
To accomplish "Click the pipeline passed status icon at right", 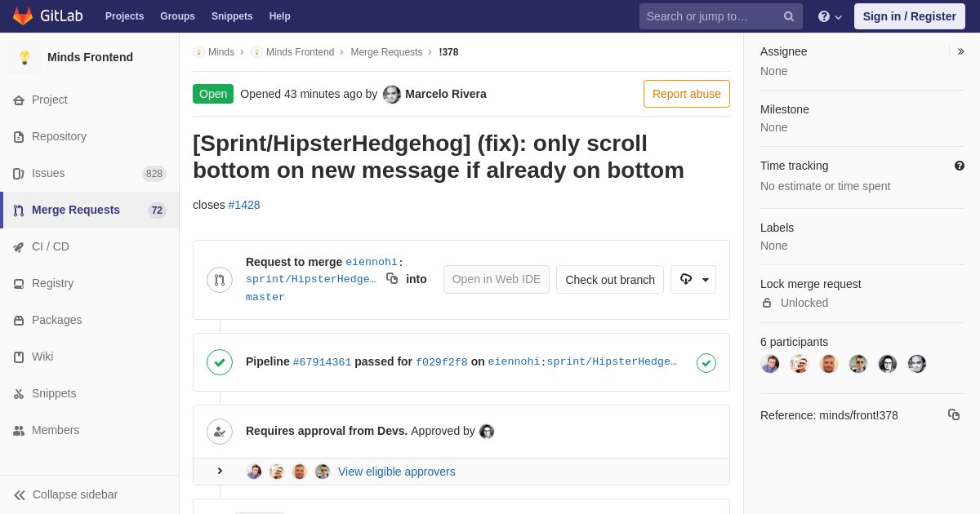I will click(x=706, y=362).
